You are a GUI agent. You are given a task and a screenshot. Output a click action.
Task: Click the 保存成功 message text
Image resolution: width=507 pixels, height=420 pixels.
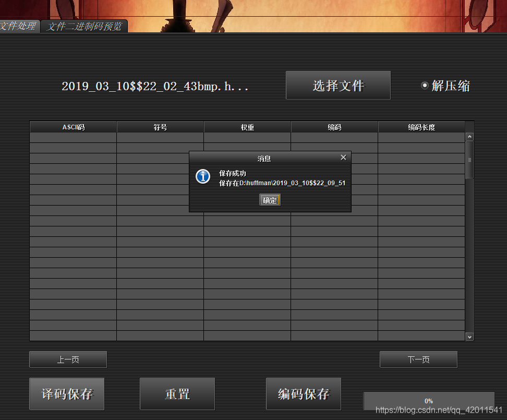coord(233,173)
